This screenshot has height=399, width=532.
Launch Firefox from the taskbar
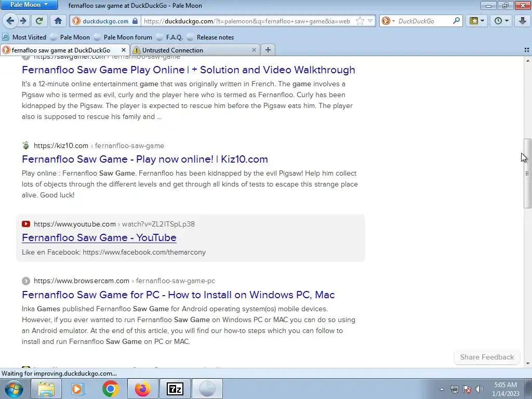(142, 389)
